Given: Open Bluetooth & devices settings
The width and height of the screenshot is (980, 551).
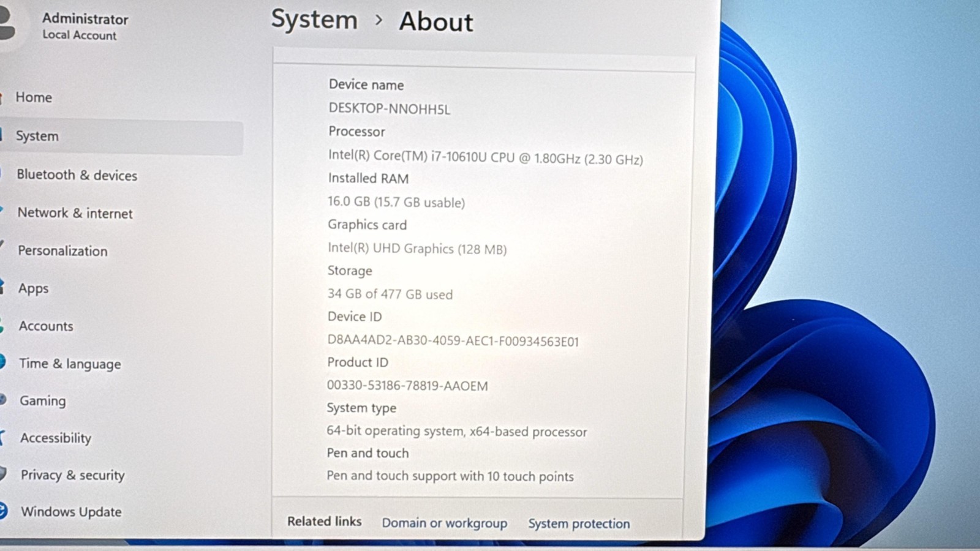Looking at the screenshot, I should pos(77,175).
